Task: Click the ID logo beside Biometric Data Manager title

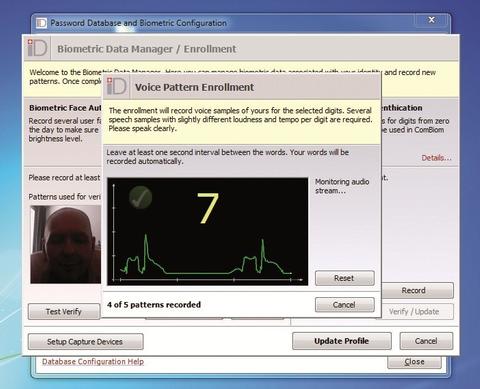Action: point(37,48)
